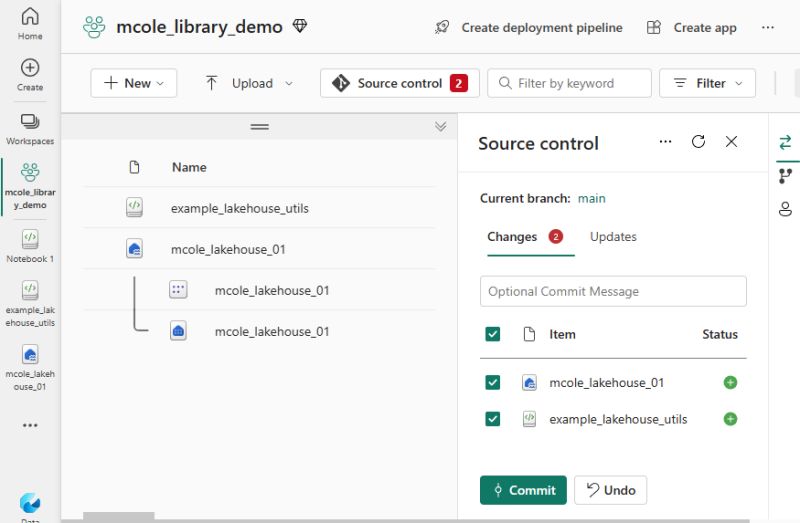Open branch view icon in right rail
Viewport: 800px width, 523px height.
785,176
